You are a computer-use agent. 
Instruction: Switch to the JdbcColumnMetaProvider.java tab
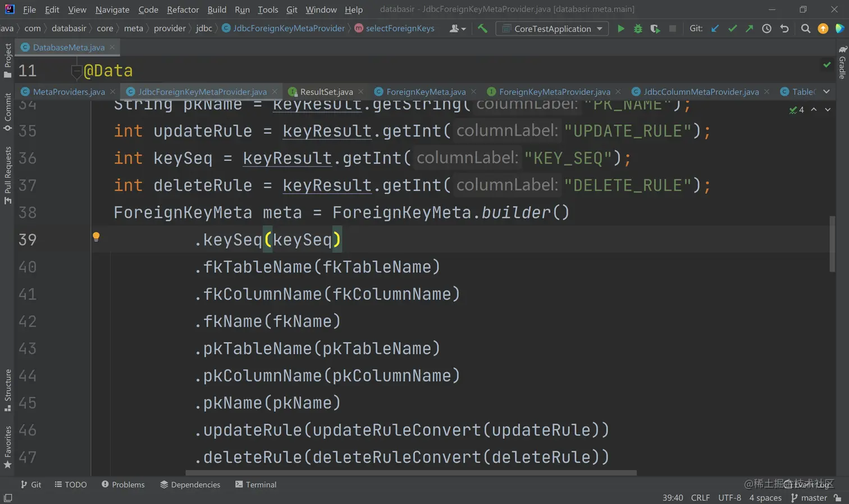coord(701,91)
